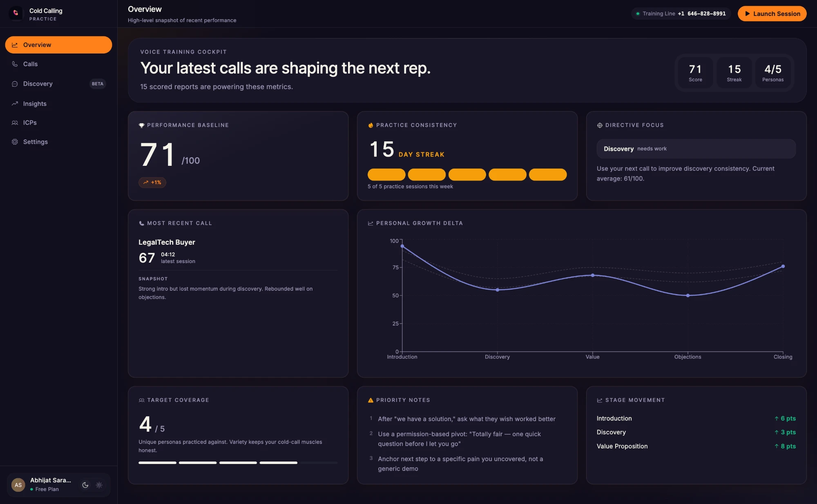Click the chart icon beside Personal Growth Delta
Screen dimensions: 817x504
coord(371,223)
